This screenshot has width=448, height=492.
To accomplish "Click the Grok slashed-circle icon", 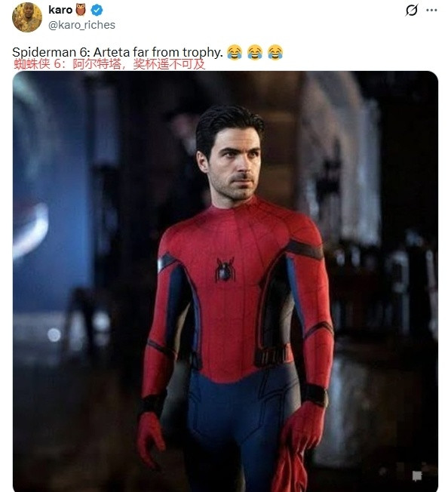I will (x=411, y=10).
